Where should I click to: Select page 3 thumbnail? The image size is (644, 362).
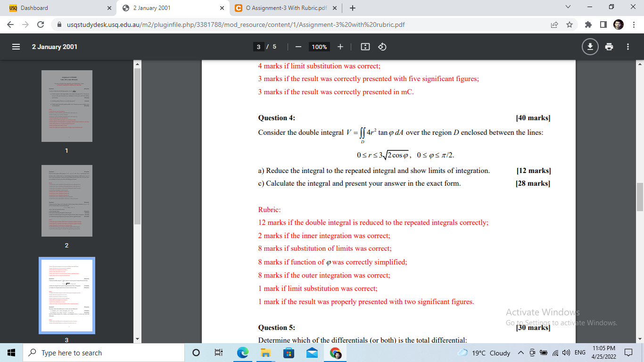click(x=67, y=296)
